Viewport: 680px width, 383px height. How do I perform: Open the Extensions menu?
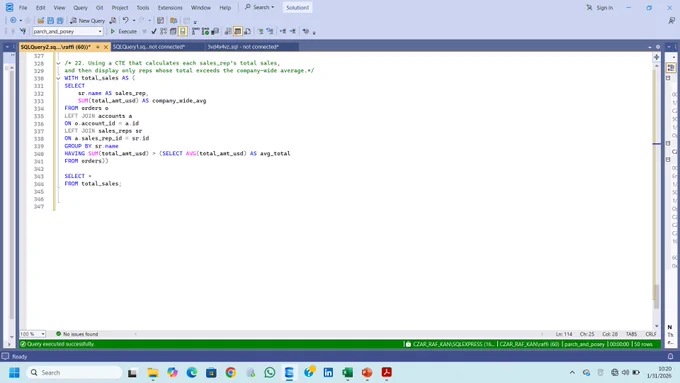click(170, 8)
